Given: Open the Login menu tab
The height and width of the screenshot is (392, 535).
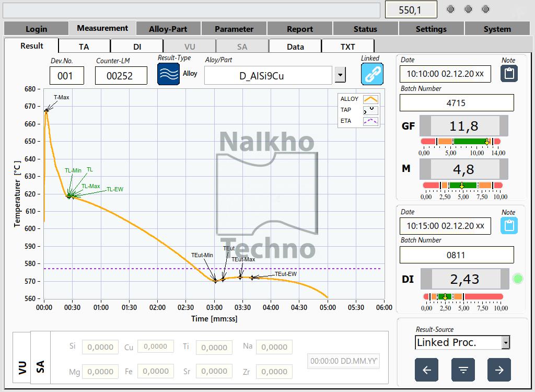Looking at the screenshot, I should click(x=36, y=29).
